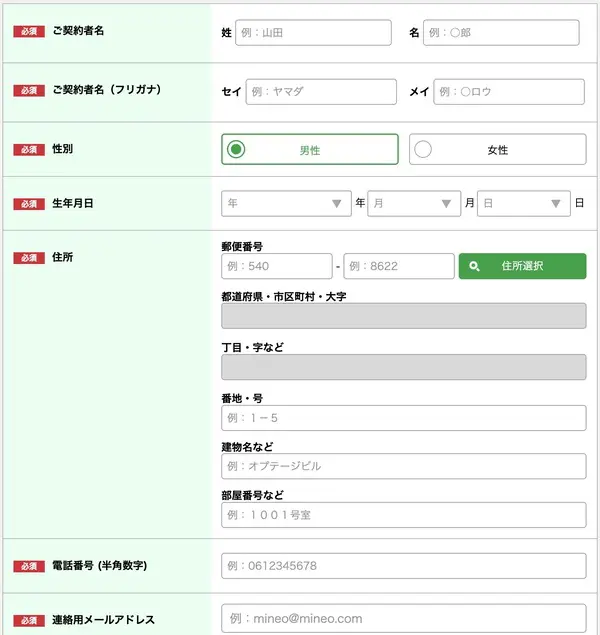Click the first postal code field (例：540)
600x635 pixels.
pyautogui.click(x=276, y=266)
